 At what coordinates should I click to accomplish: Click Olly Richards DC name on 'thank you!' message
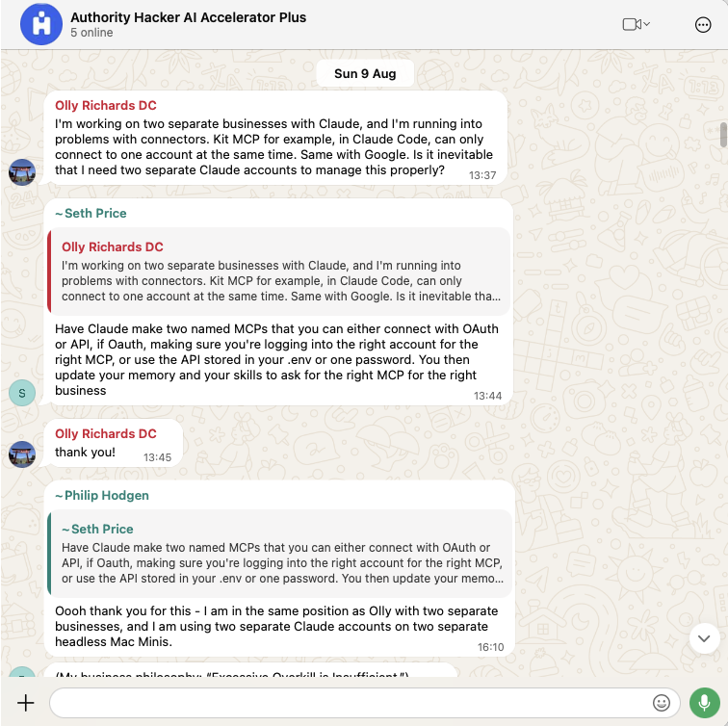pyautogui.click(x=105, y=433)
